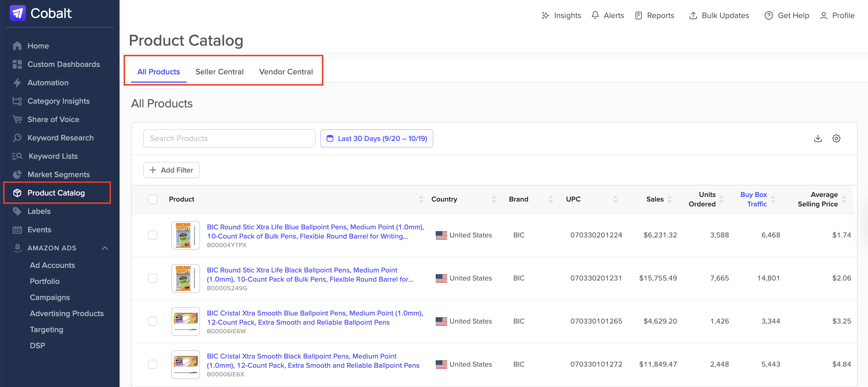Click the United States flag for B00006IE6W
Image resolution: width=868 pixels, height=387 pixels.
tap(441, 321)
